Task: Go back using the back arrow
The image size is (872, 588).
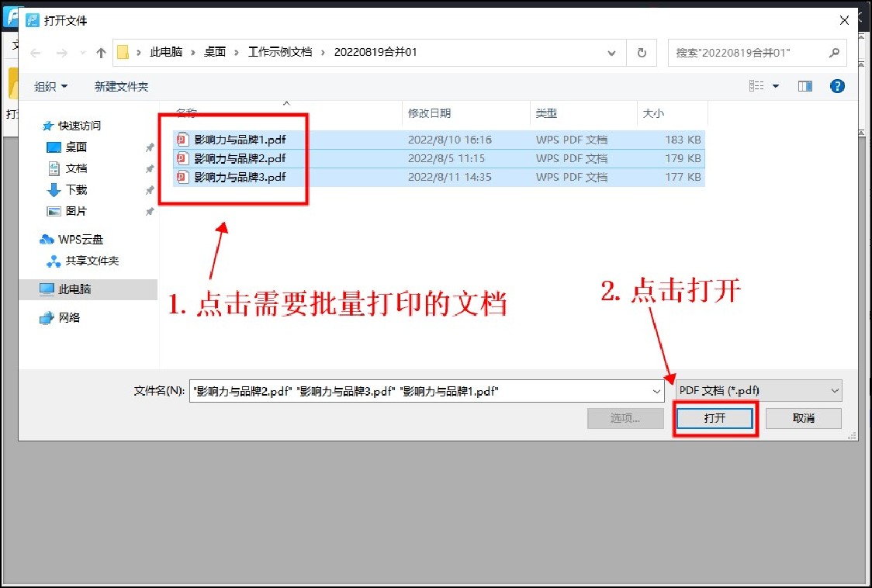Action: pos(36,53)
